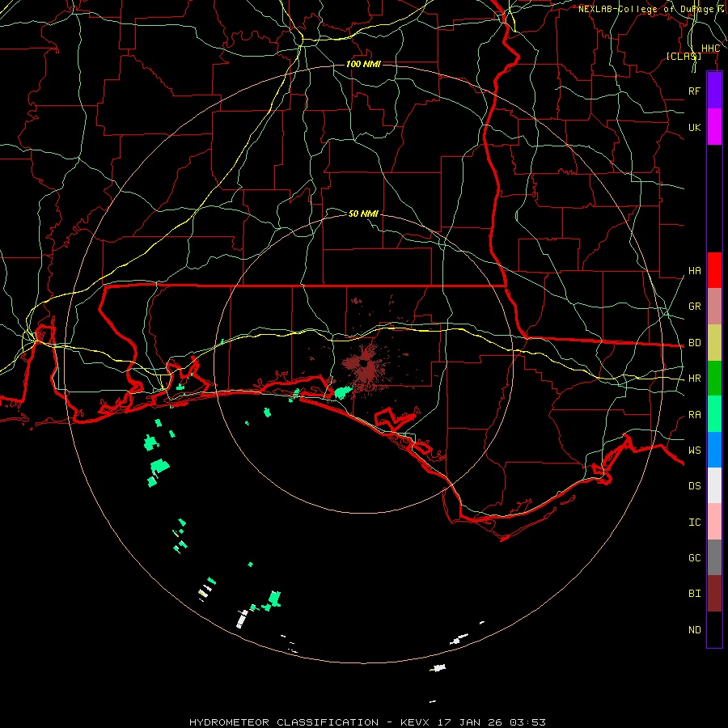The height and width of the screenshot is (728, 728).
Task: Click the GC legend label text
Action: tap(694, 558)
